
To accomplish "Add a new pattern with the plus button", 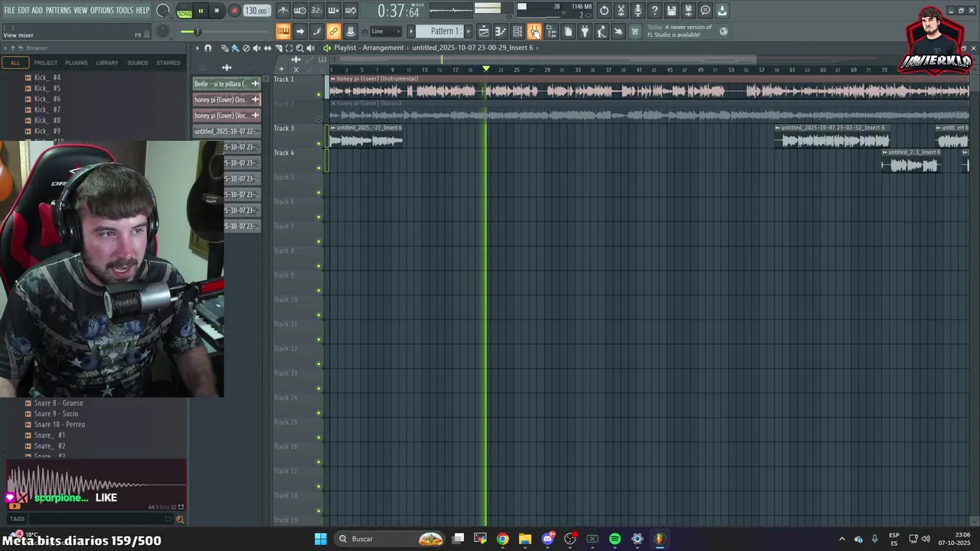I will click(468, 31).
